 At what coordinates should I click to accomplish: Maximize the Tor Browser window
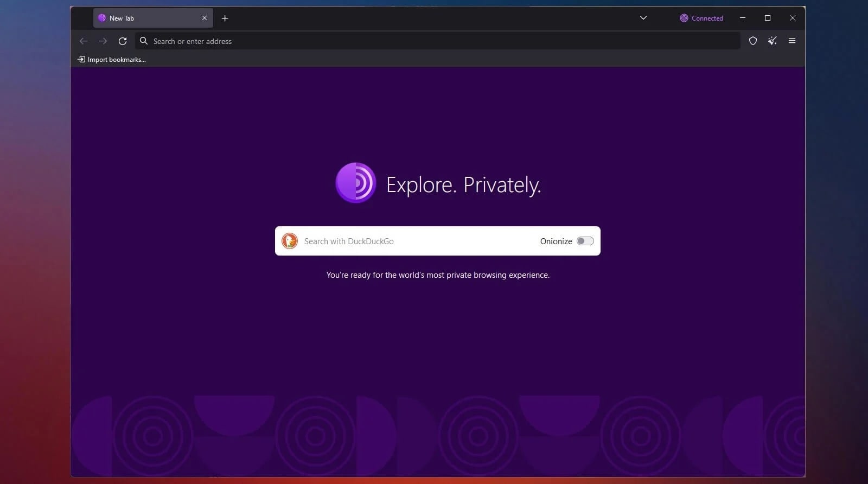pos(768,18)
